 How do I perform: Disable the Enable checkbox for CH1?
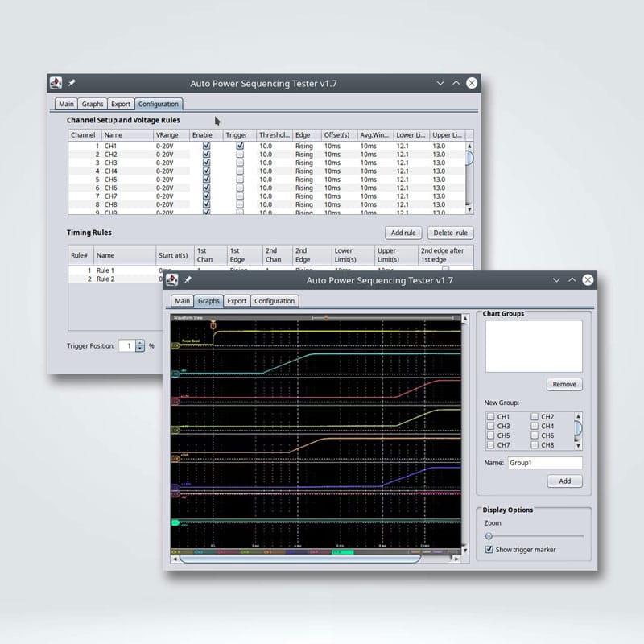tap(206, 147)
